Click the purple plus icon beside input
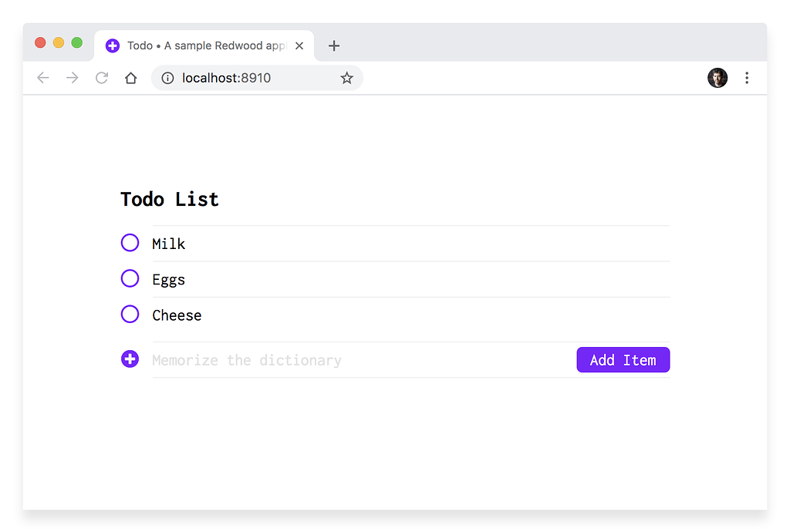790x532 pixels. (x=130, y=359)
